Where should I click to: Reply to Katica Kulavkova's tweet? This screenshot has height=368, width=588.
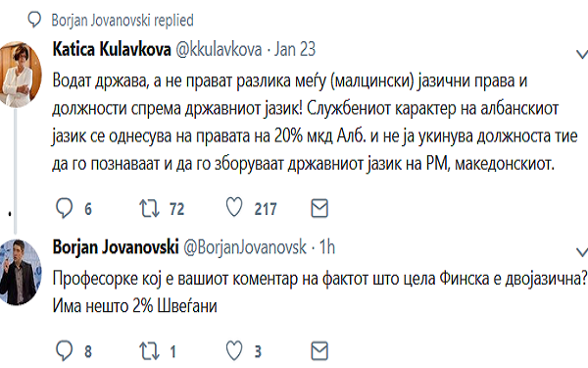click(x=64, y=208)
